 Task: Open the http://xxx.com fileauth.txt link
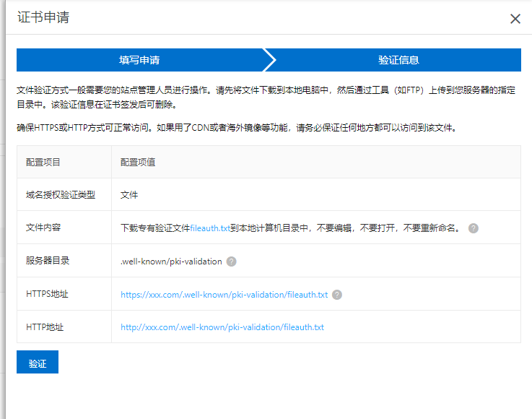pos(222,327)
